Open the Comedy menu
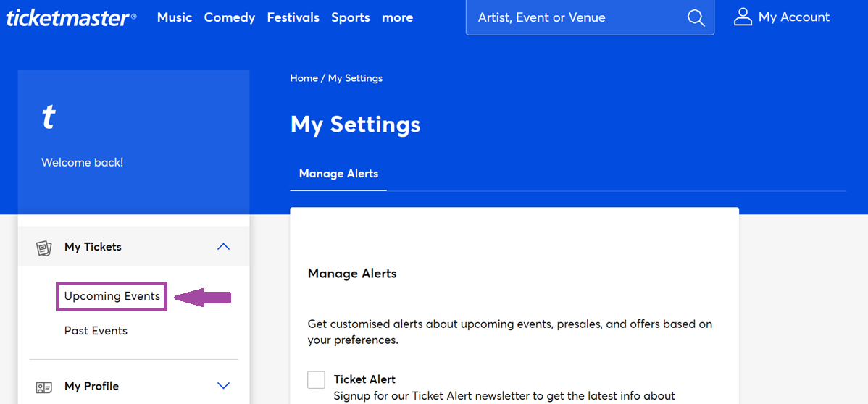Image resolution: width=868 pixels, height=404 pixels. coord(229,17)
